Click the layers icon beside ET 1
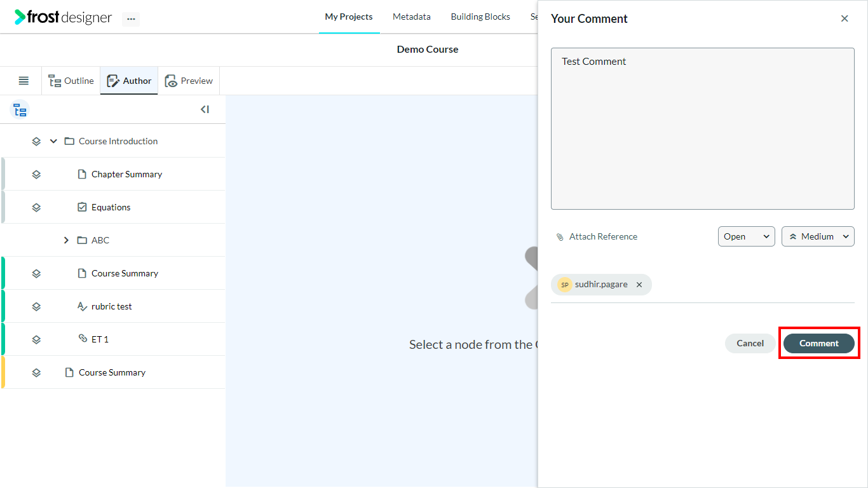 pos(36,339)
